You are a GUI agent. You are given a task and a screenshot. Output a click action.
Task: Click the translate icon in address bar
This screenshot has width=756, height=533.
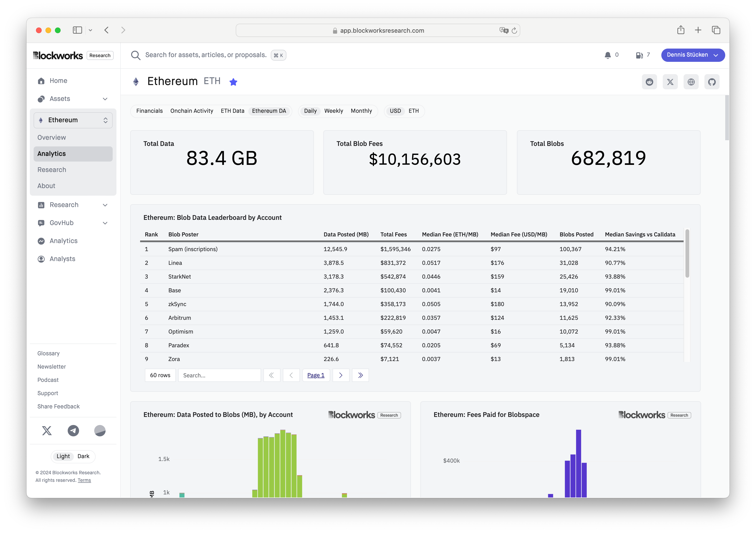pos(504,31)
